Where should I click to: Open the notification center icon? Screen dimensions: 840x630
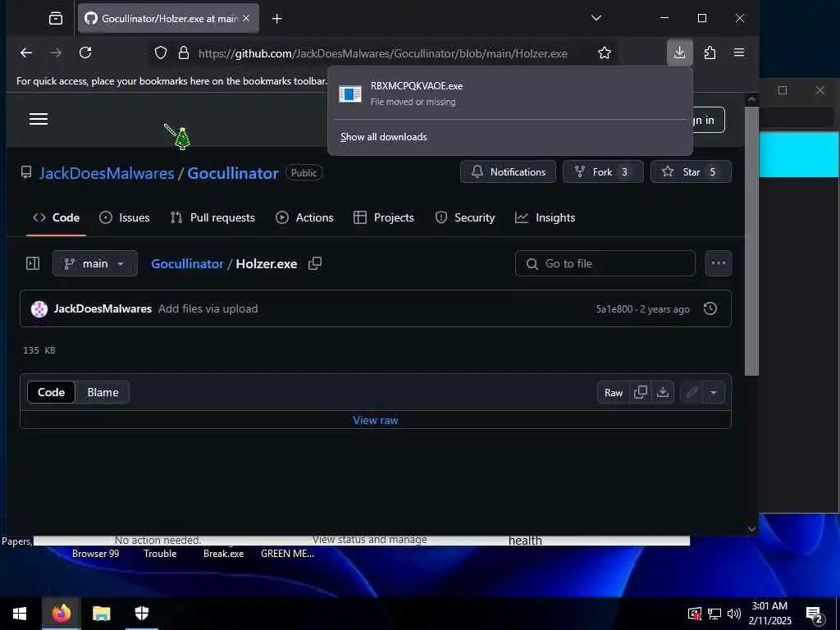[815, 614]
